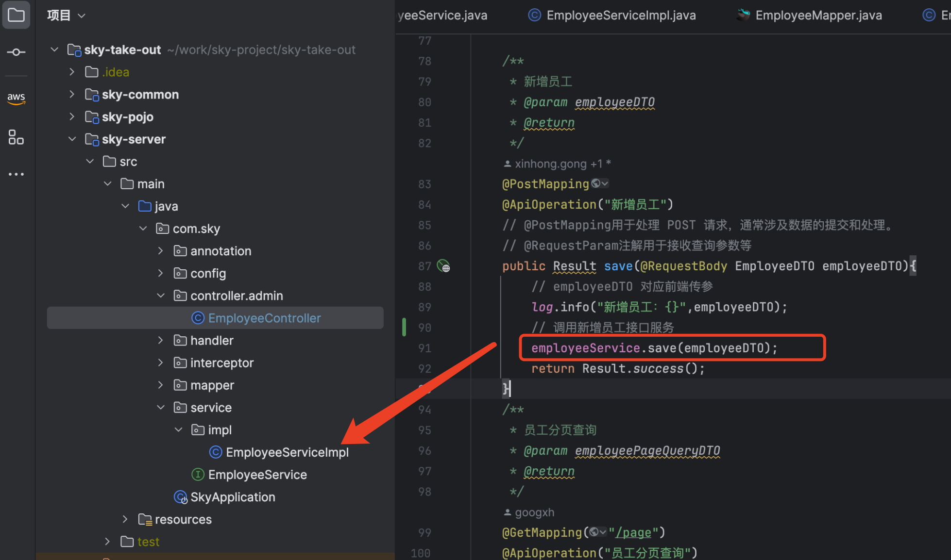The image size is (951, 560).
Task: Click the globe icon inside @GetMapping
Action: [594, 532]
